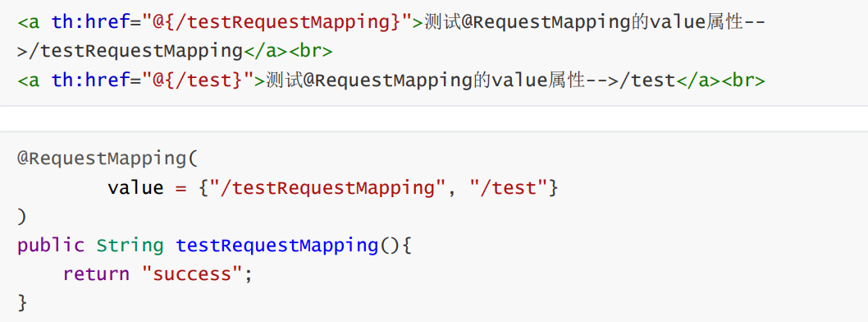This screenshot has width=868, height=322.
Task: Click the "/testRequestMapping" string in value array
Action: (x=327, y=188)
